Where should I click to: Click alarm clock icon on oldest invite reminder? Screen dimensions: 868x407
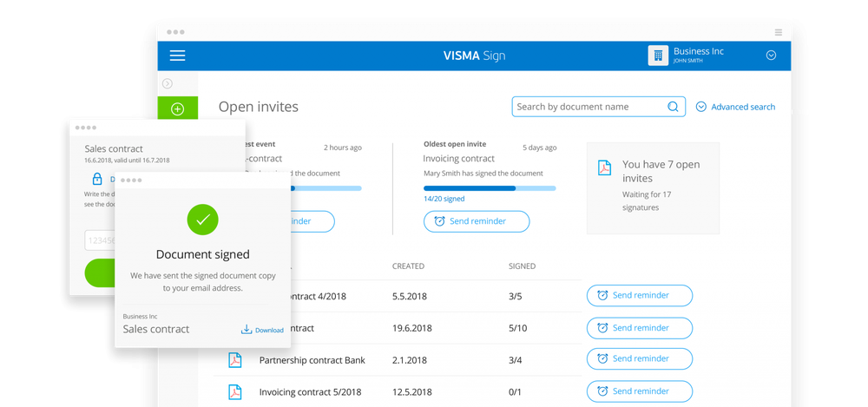[439, 221]
